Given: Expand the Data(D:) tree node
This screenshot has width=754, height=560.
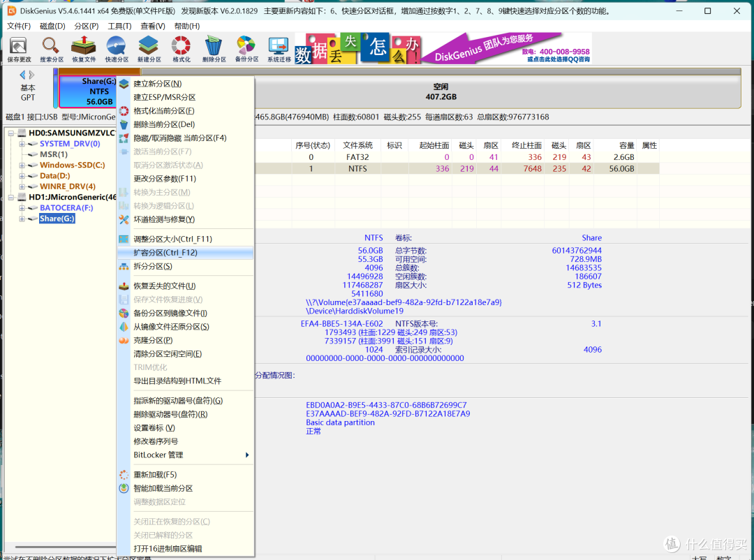Looking at the screenshot, I should pyautogui.click(x=22, y=175).
